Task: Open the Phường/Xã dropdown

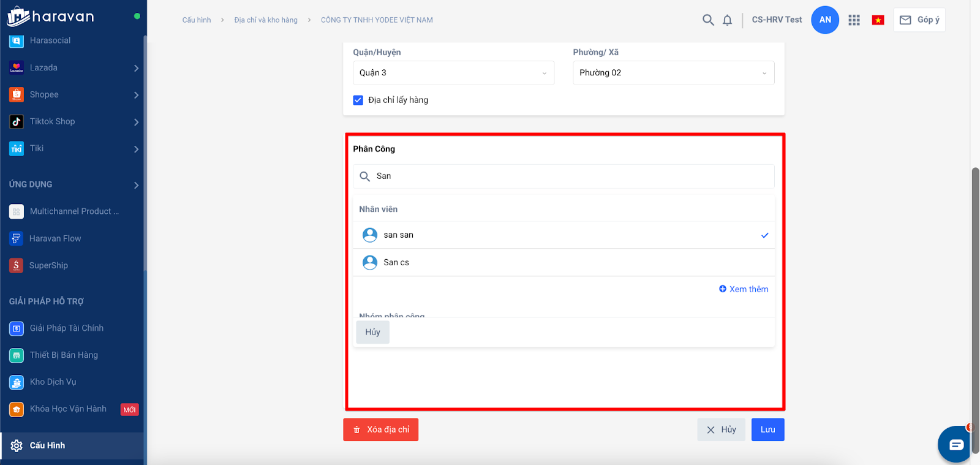Action: tap(673, 73)
